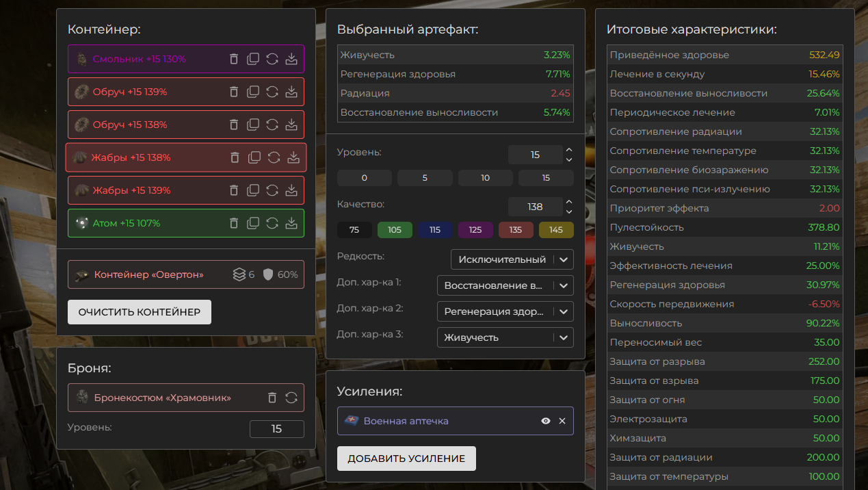
Task: Click the refresh icon on Атом +15 107%
Action: [272, 223]
